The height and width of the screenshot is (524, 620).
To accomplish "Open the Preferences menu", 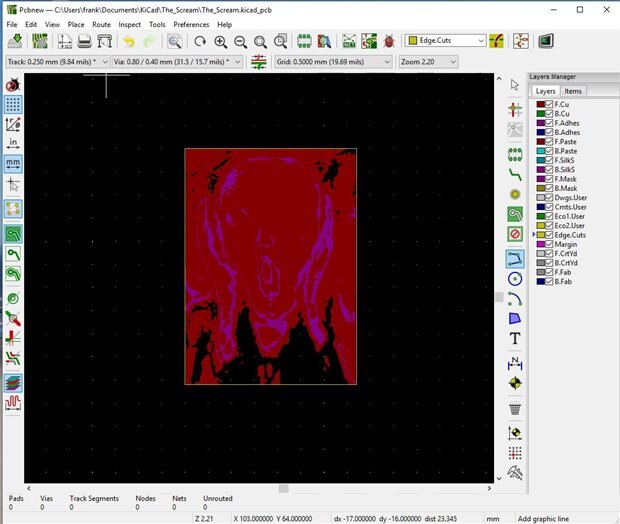I will pyautogui.click(x=191, y=24).
